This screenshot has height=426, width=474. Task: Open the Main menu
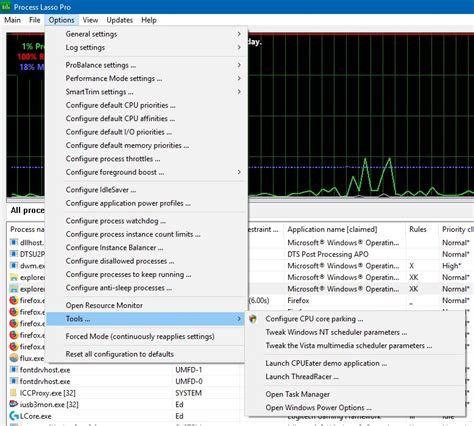pos(12,20)
